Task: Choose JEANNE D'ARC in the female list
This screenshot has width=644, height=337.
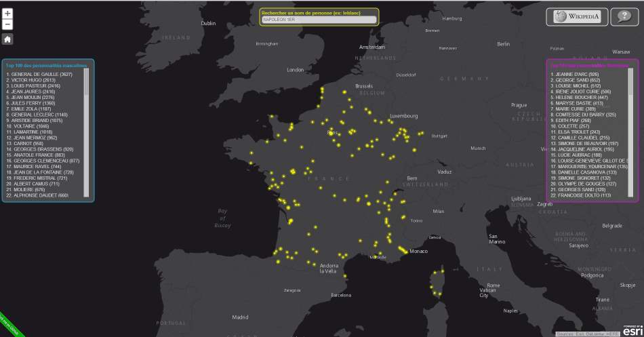Action: (575, 74)
